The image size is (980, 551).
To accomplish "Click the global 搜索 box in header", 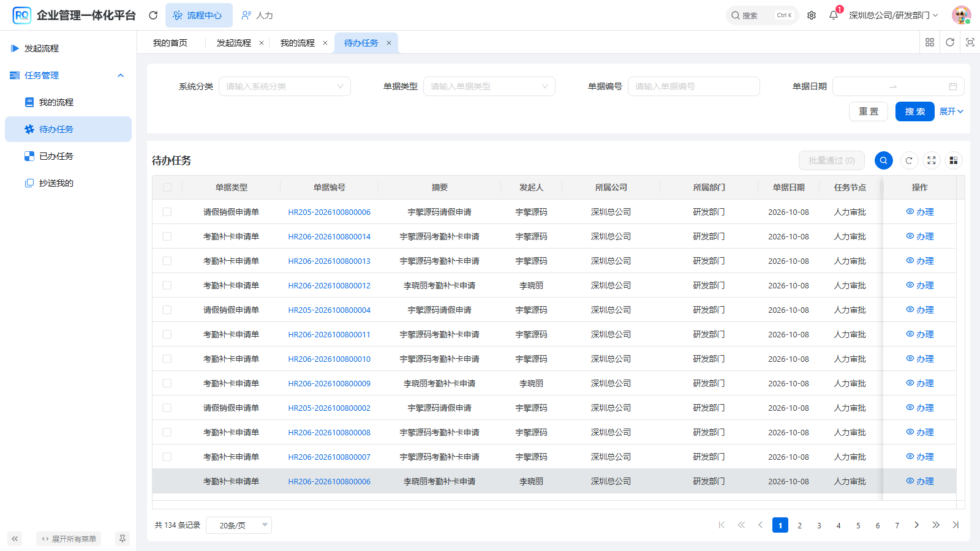I will pos(763,15).
